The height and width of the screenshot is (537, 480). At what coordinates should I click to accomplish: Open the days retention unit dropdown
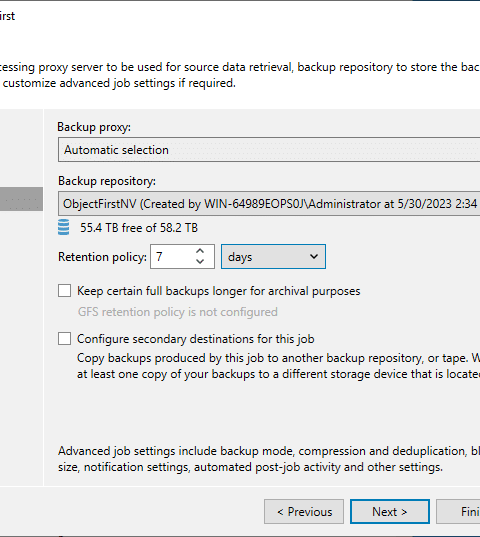(x=273, y=257)
